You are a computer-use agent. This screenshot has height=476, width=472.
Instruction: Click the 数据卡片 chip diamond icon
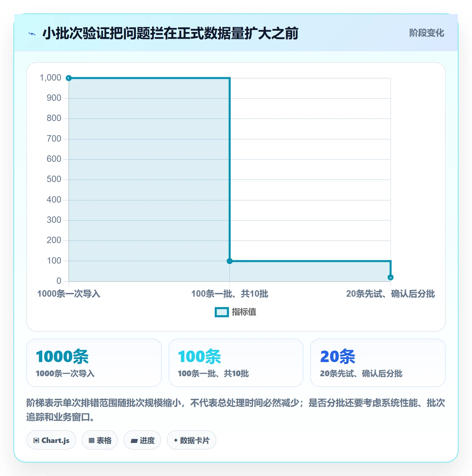pyautogui.click(x=176, y=440)
